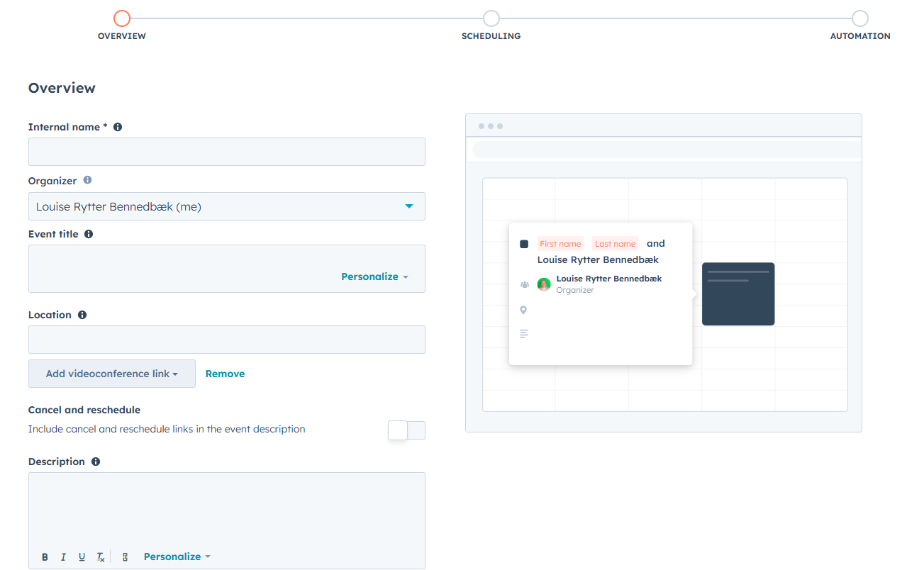
Task: Apply bold formatting in description toolbar
Action: click(45, 557)
